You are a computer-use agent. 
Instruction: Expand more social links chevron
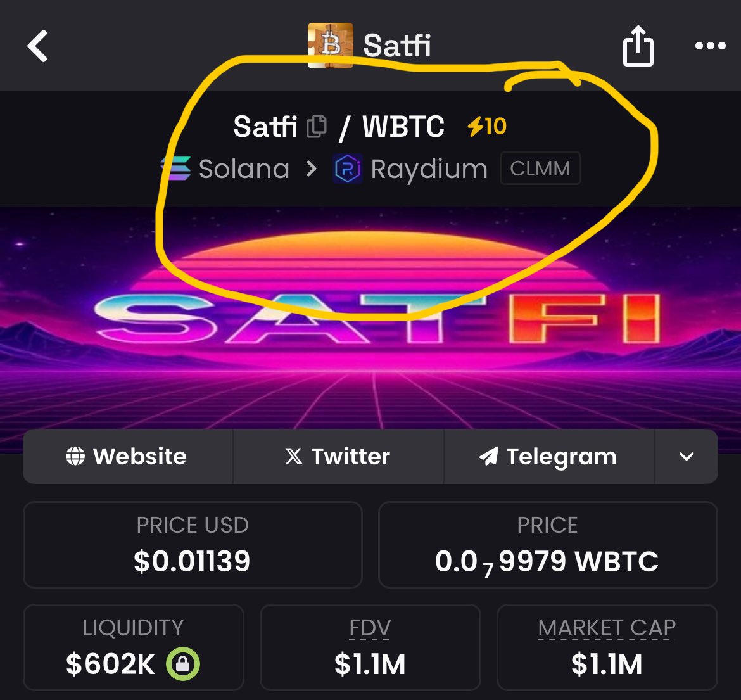tap(686, 457)
